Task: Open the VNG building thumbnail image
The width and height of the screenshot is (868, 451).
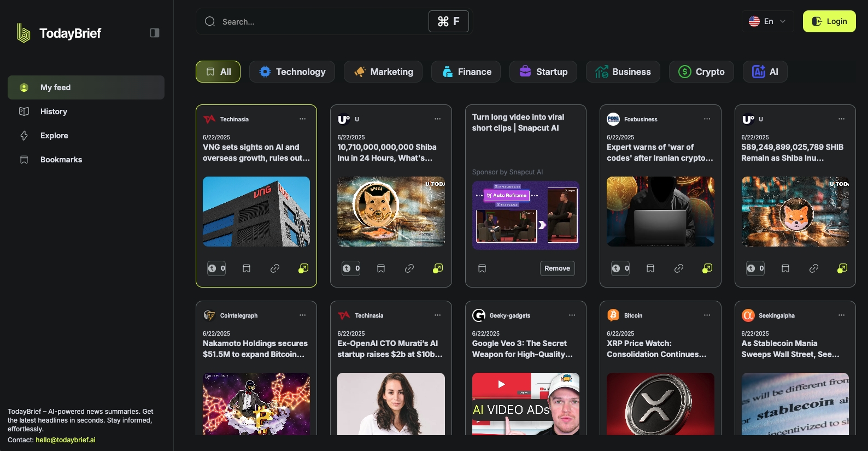Action: pos(256,212)
